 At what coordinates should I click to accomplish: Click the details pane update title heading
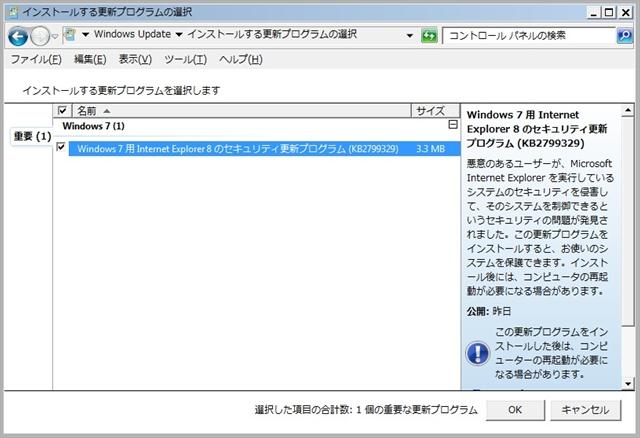537,129
